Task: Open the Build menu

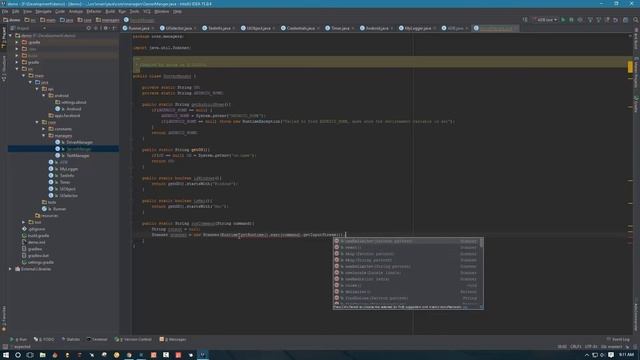Action: tap(110, 11)
